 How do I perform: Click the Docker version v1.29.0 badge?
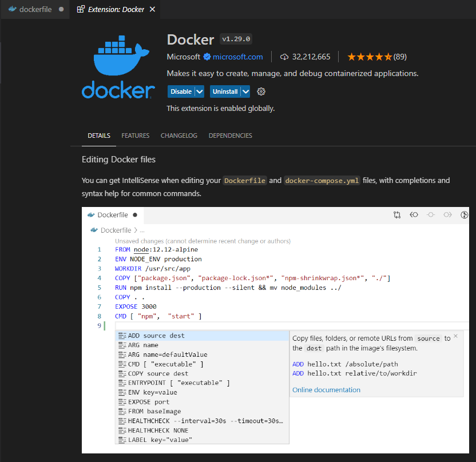coord(236,39)
